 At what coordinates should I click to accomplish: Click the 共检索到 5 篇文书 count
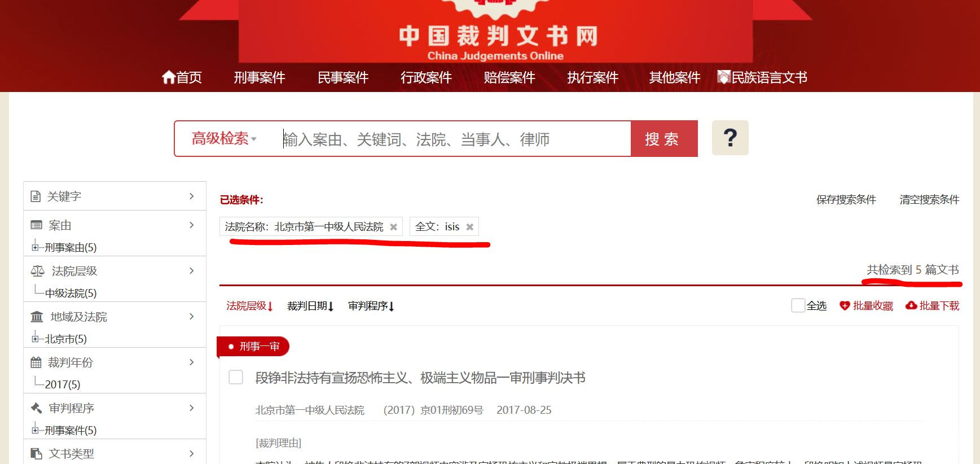[x=913, y=270]
